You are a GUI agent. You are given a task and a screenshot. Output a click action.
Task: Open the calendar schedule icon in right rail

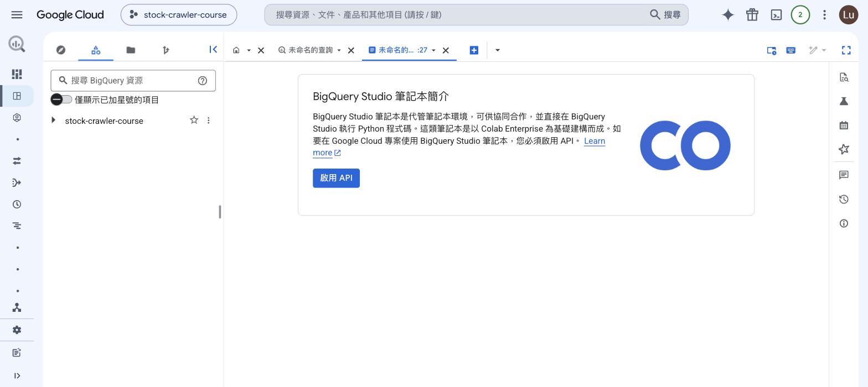[844, 125]
